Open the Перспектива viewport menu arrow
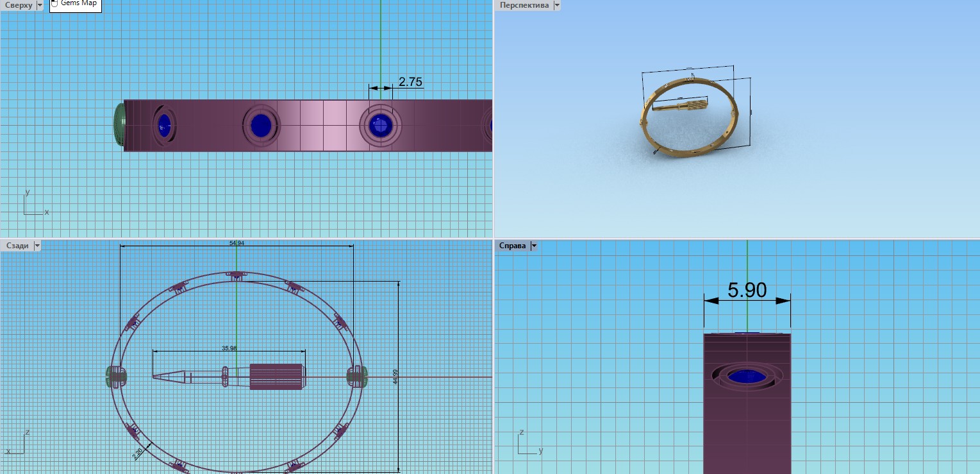The width and height of the screenshot is (980, 474). click(x=556, y=5)
